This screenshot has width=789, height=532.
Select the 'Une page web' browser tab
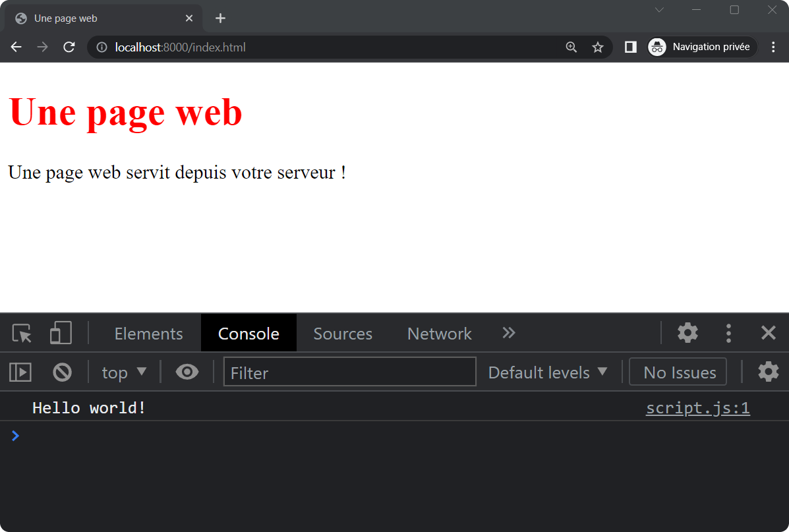[x=103, y=18]
